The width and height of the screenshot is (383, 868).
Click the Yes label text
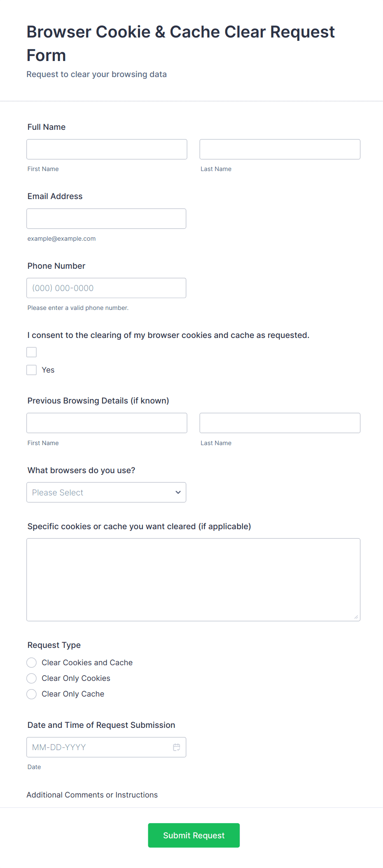(48, 370)
